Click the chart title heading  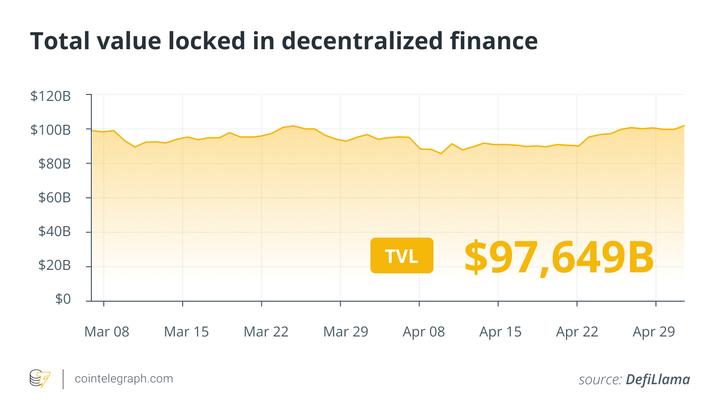pos(284,41)
